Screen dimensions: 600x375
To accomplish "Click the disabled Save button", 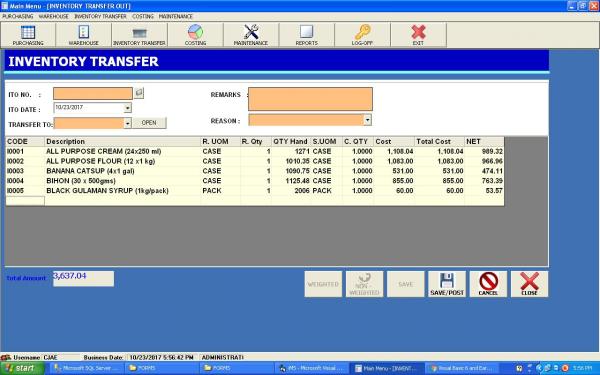I will [x=406, y=284].
